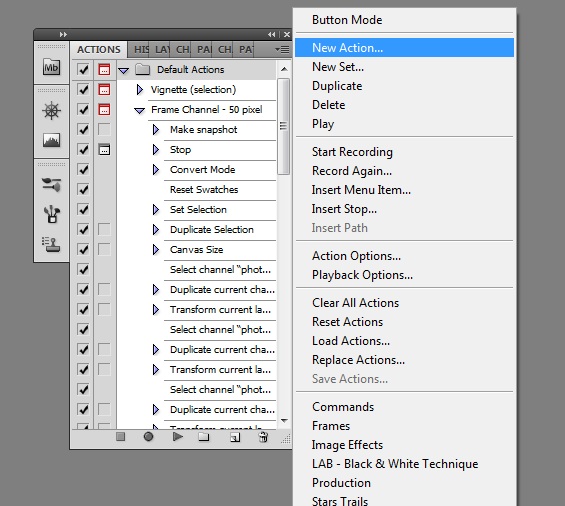This screenshot has width=565, height=506.
Task: Toggle empty dialog box for Make snapshot
Action: tap(104, 129)
